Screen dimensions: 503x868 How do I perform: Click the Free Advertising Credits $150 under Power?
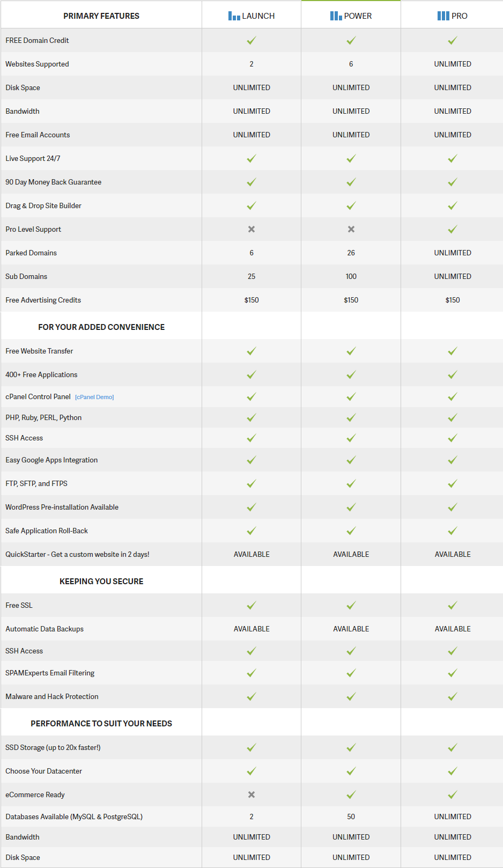[351, 300]
